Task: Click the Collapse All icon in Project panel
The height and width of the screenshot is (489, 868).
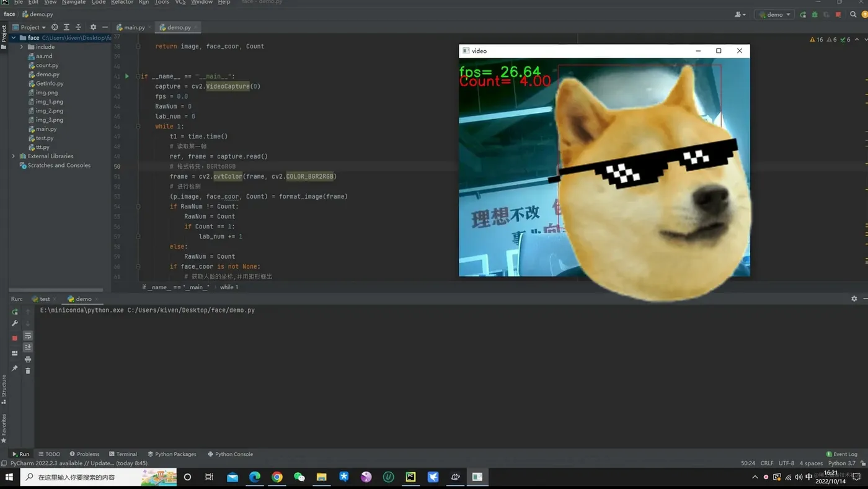Action: 78,27
